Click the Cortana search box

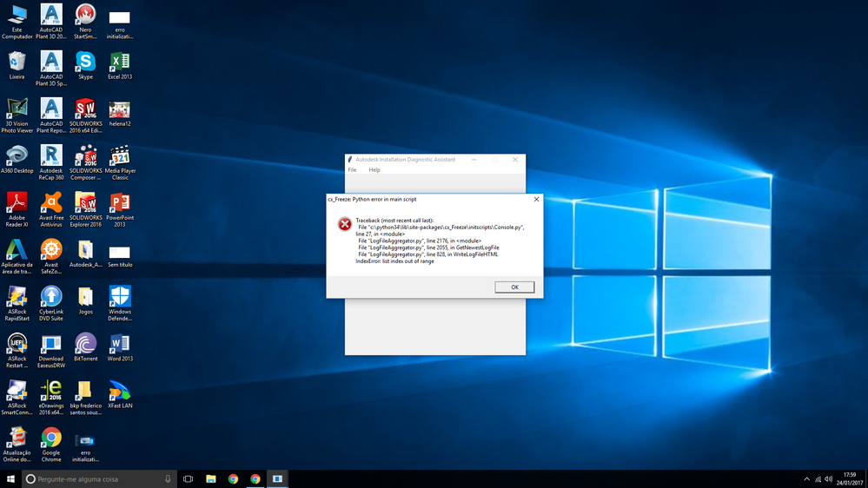tap(99, 478)
